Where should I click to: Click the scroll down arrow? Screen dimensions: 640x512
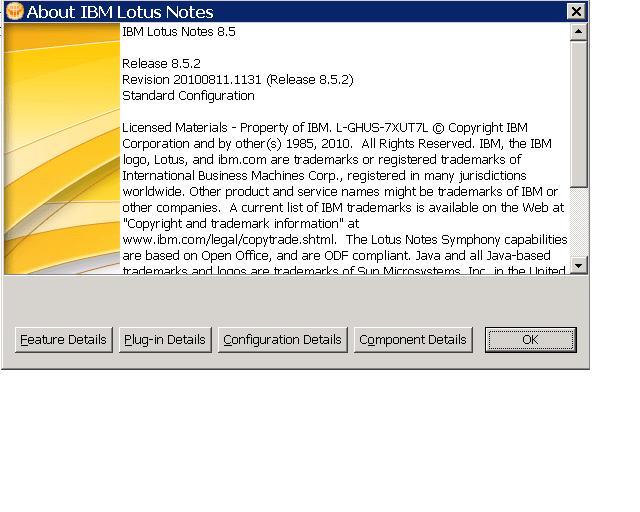[578, 265]
